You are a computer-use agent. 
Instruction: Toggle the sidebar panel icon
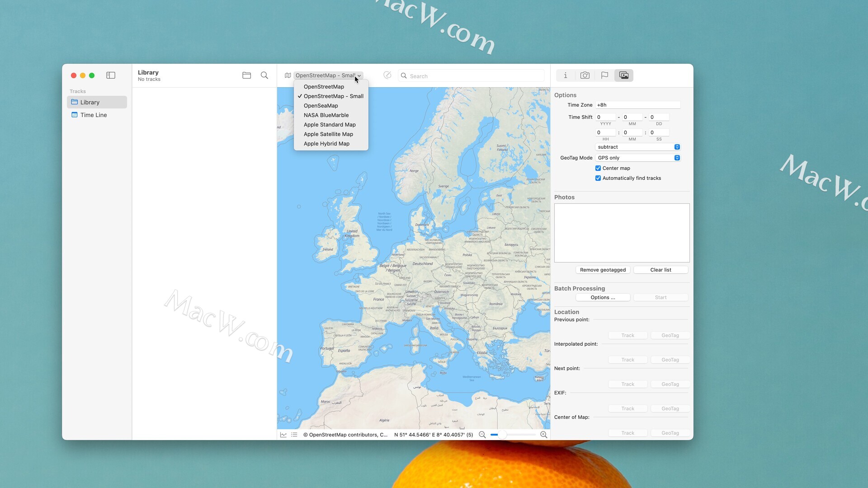point(111,75)
